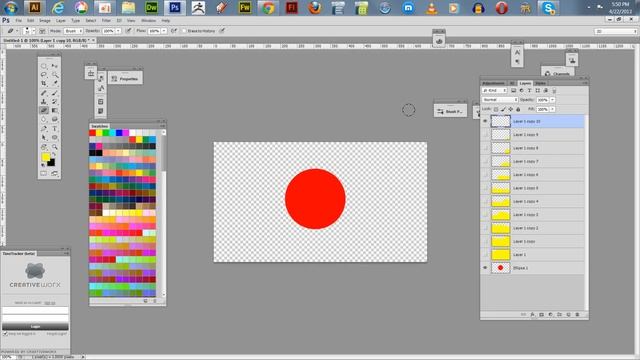Viewport: 640px width, 360px height.
Task: Click the black background color swatch
Action: 51,162
